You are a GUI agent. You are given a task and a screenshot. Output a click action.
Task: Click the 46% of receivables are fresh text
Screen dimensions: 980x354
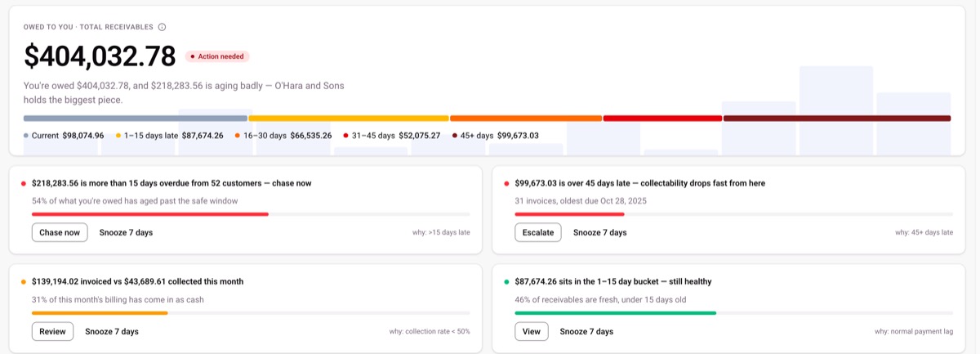coord(600,299)
